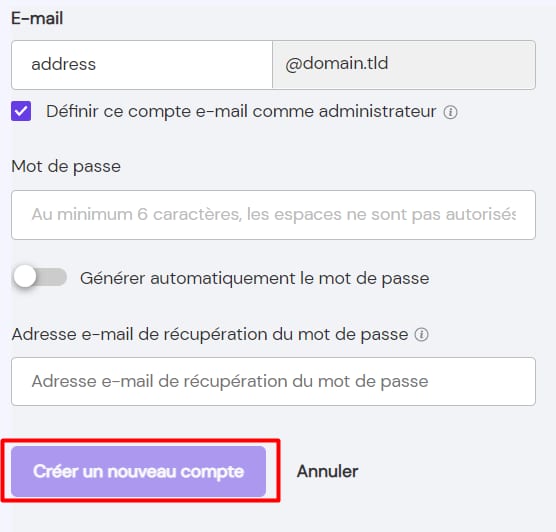Screen dimensions: 556x532
Task: Enable automatic password generation switch
Action: [x=40, y=277]
